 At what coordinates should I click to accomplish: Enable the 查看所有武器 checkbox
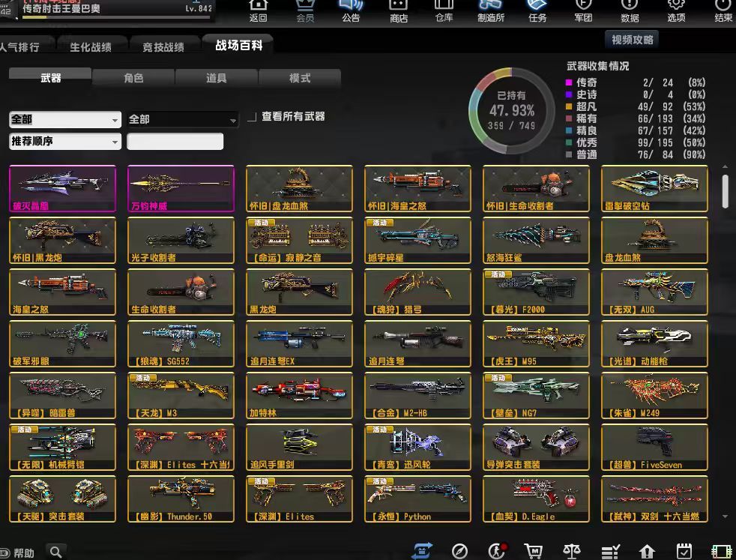[252, 117]
